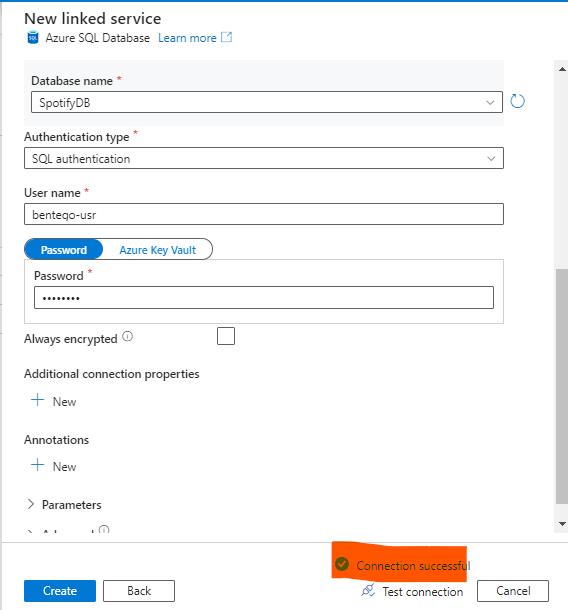Viewport: 568px width, 610px height.
Task: Click the User name field bentego-usr
Action: coord(264,214)
